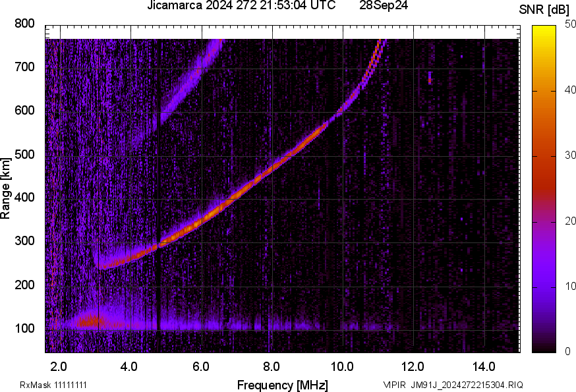The height and width of the screenshot is (392, 576).
Task: Click the range tick label '500'
Action: (x=24, y=154)
